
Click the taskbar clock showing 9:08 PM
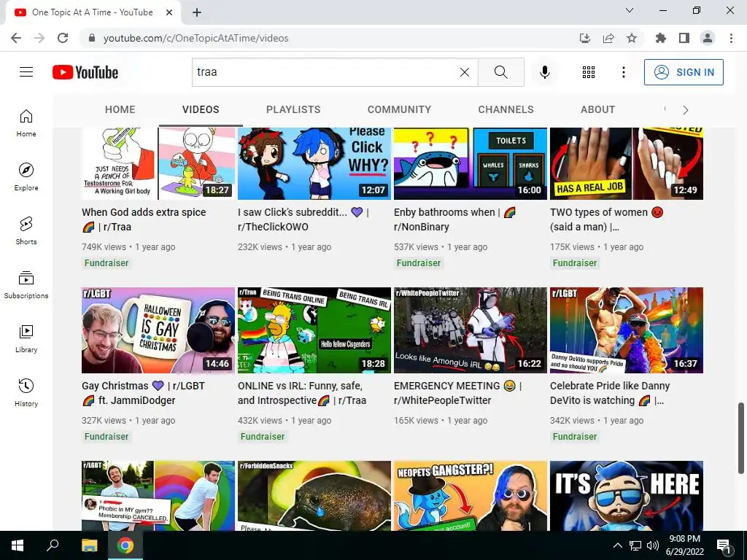pyautogui.click(x=684, y=545)
